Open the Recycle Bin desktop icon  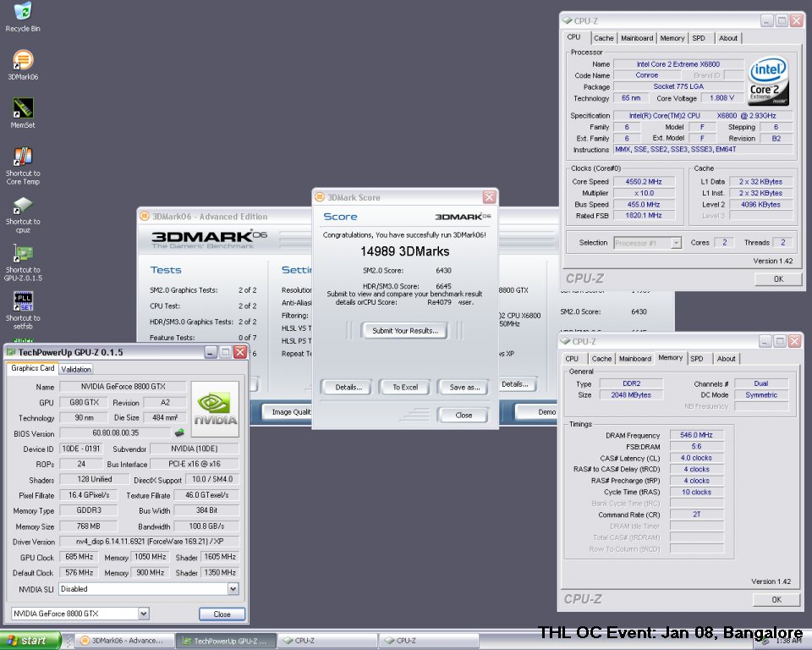point(23,13)
